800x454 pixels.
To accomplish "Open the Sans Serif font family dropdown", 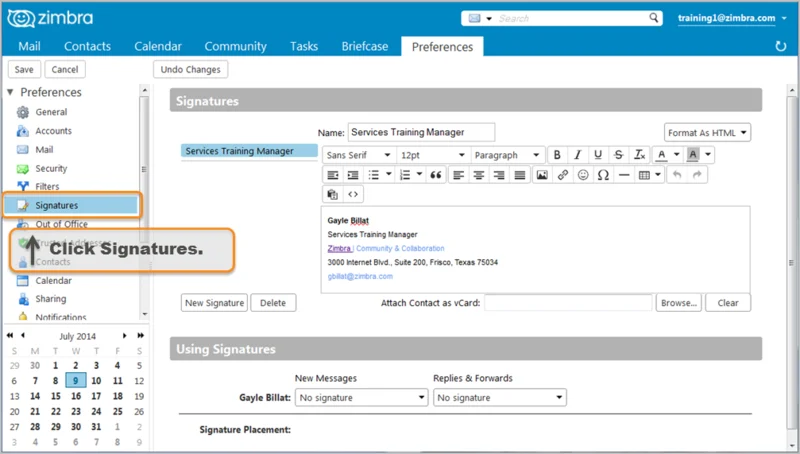I will [359, 155].
